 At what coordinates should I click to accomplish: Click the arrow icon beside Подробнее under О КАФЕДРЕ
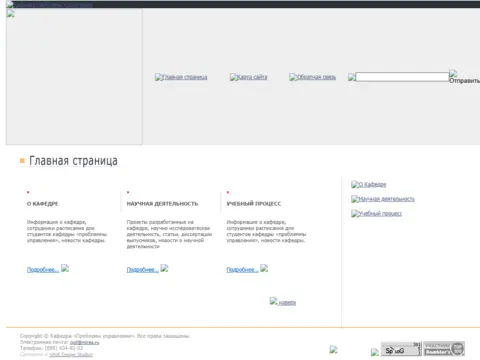pos(65,268)
